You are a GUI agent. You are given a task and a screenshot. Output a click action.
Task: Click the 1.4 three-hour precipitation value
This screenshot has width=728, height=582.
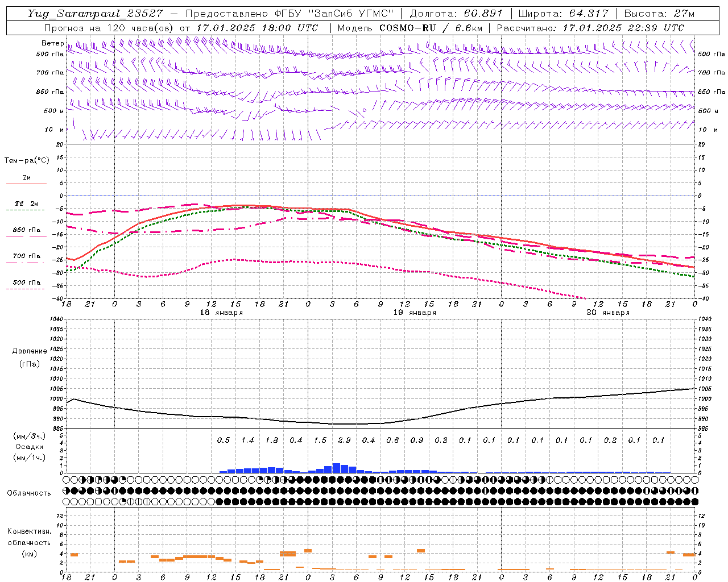pos(247,440)
